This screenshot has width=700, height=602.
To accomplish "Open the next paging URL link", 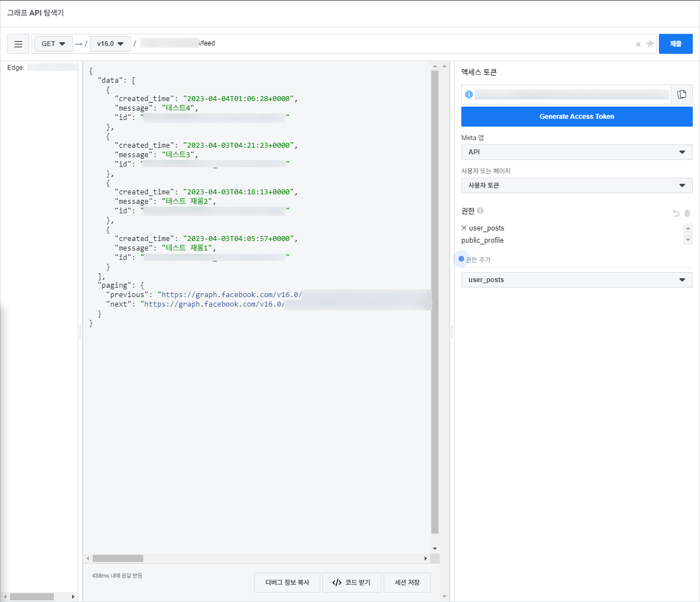I will point(214,304).
